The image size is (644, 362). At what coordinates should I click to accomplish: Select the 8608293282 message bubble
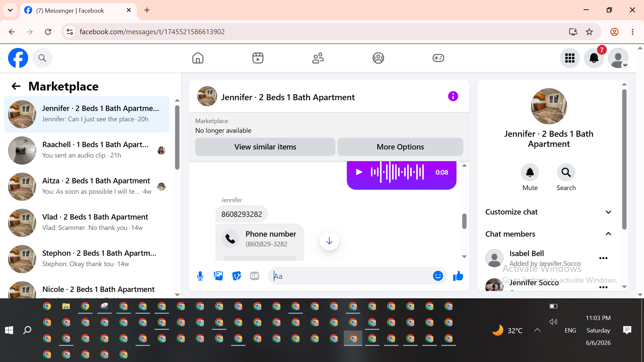pos(241,214)
